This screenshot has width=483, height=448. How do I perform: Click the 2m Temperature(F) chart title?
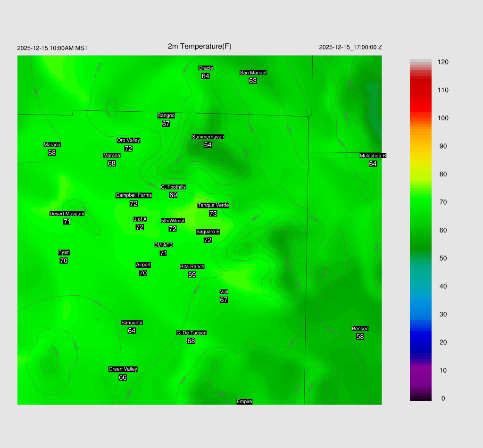[x=200, y=46]
